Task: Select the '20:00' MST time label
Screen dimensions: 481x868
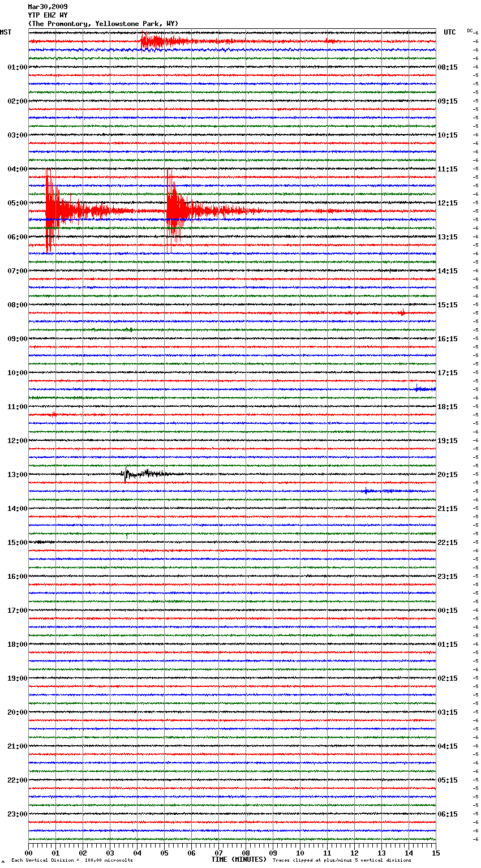Action: click(x=18, y=712)
